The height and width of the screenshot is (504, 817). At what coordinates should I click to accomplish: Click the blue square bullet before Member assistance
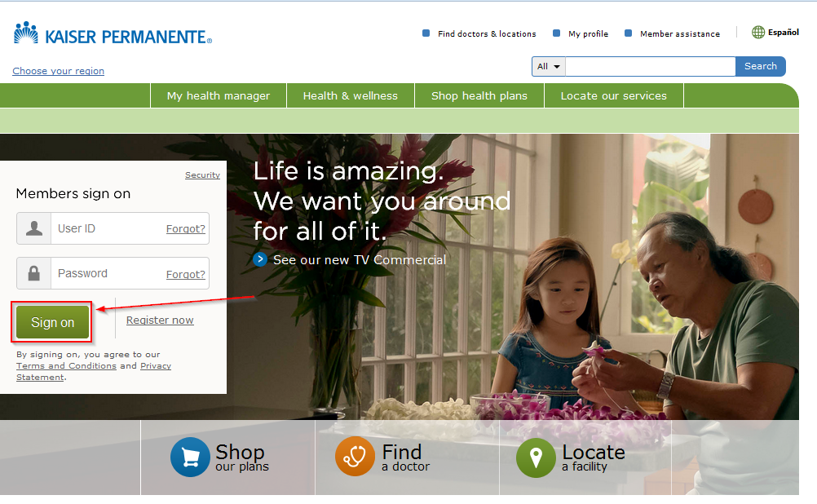(x=629, y=33)
